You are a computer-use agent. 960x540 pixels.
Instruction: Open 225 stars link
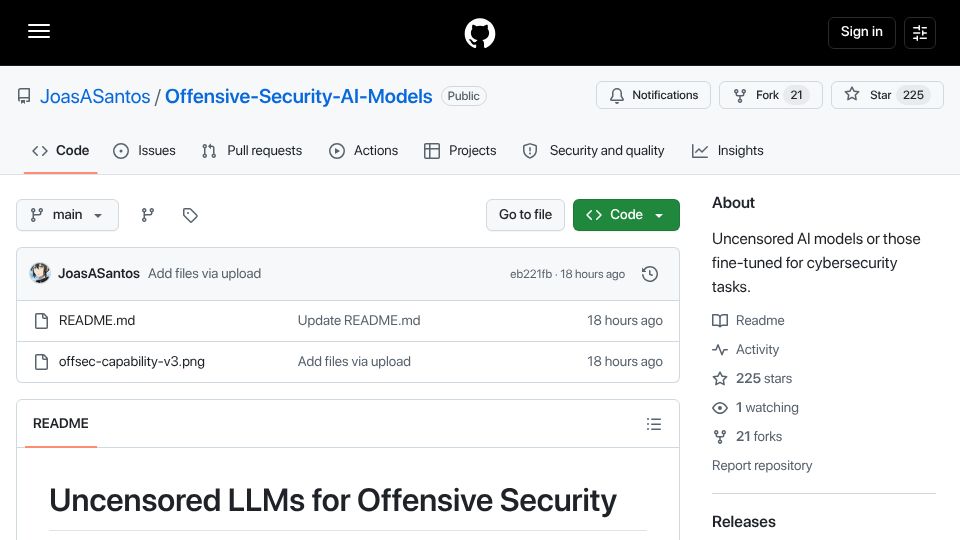click(x=763, y=378)
